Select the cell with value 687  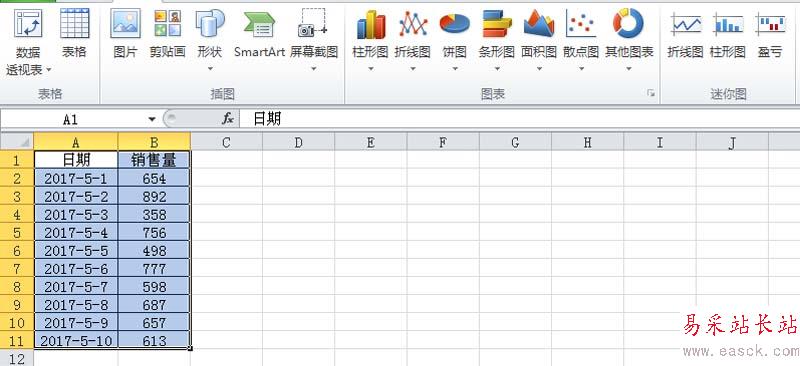(x=155, y=305)
